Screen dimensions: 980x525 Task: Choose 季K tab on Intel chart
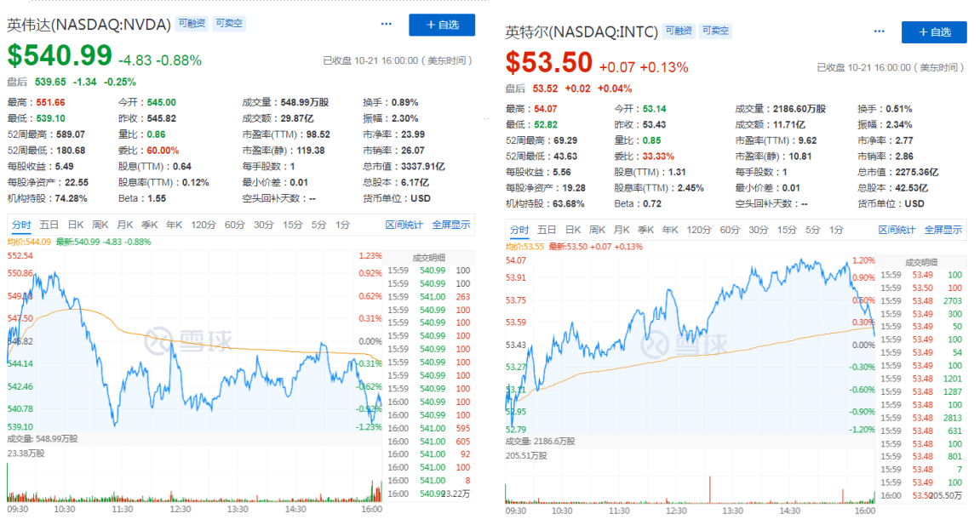646,230
